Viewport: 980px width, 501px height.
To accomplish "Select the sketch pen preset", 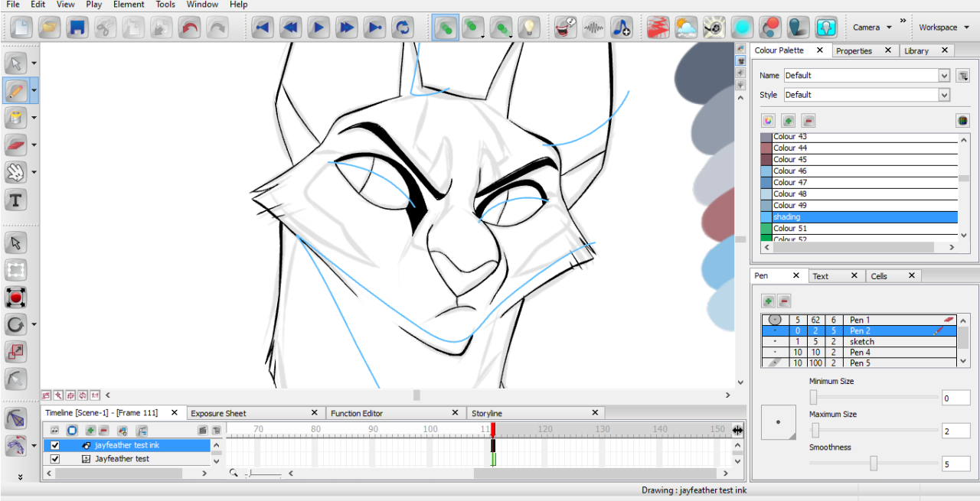I will point(858,341).
